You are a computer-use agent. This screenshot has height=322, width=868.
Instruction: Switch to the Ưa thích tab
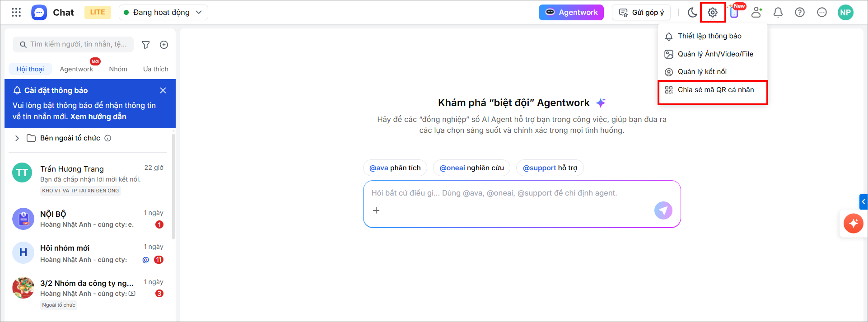[155, 69]
